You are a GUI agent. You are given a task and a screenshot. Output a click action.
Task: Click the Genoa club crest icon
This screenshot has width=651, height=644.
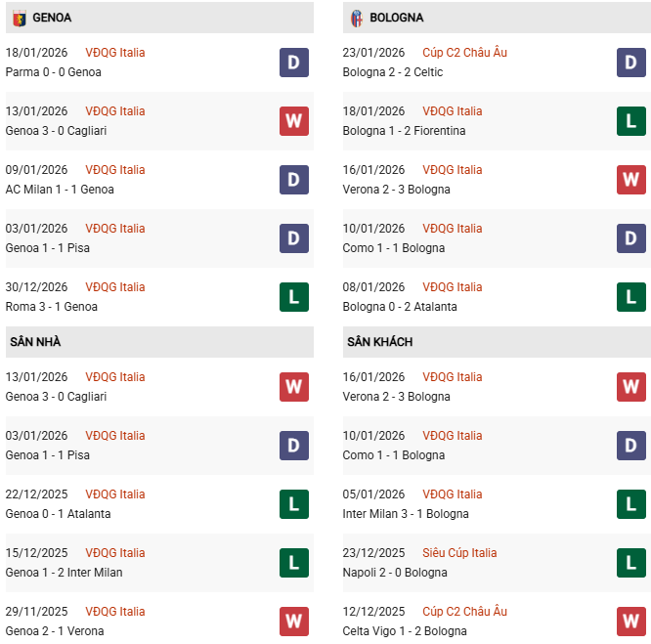click(x=19, y=18)
